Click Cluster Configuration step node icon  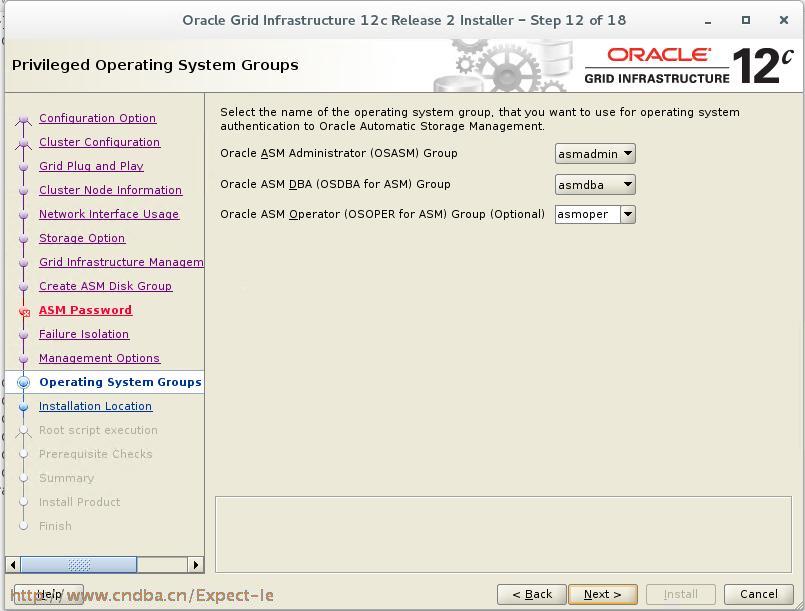click(x=23, y=143)
